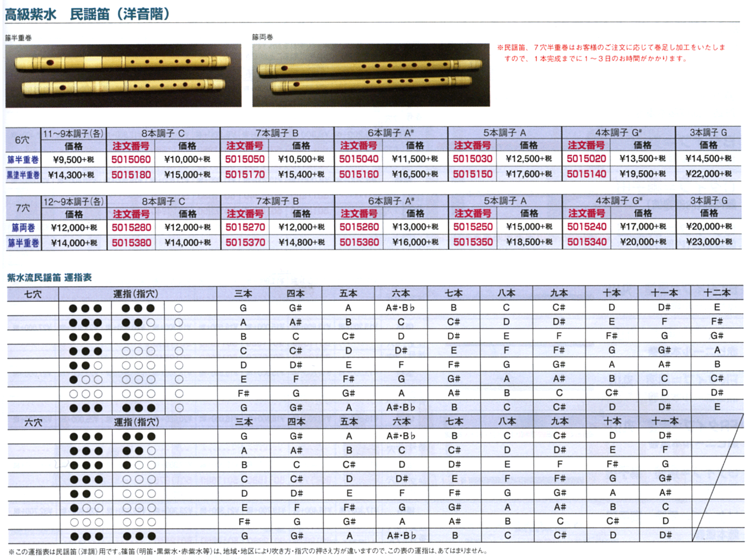Click the 11〜9本調子(各) column header
The image size is (747, 560).
click(73, 133)
